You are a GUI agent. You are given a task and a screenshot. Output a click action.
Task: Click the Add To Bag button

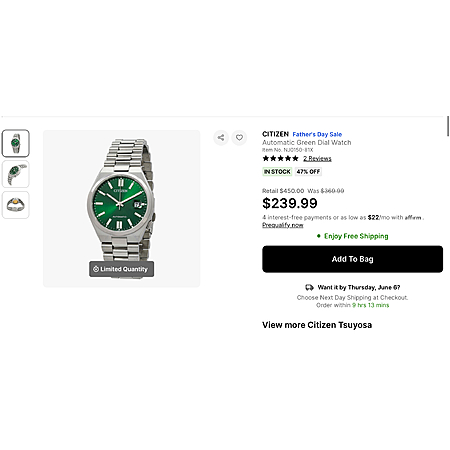point(352,259)
